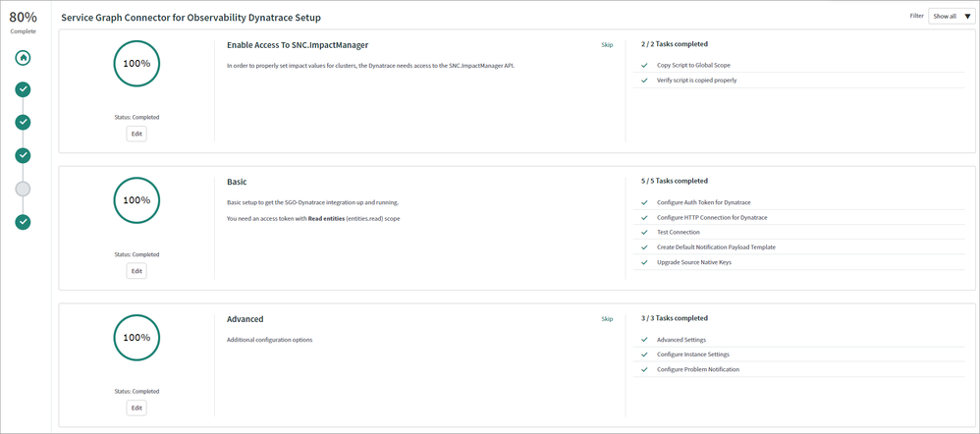
Task: Click the Advanced section heading
Action: click(245, 319)
